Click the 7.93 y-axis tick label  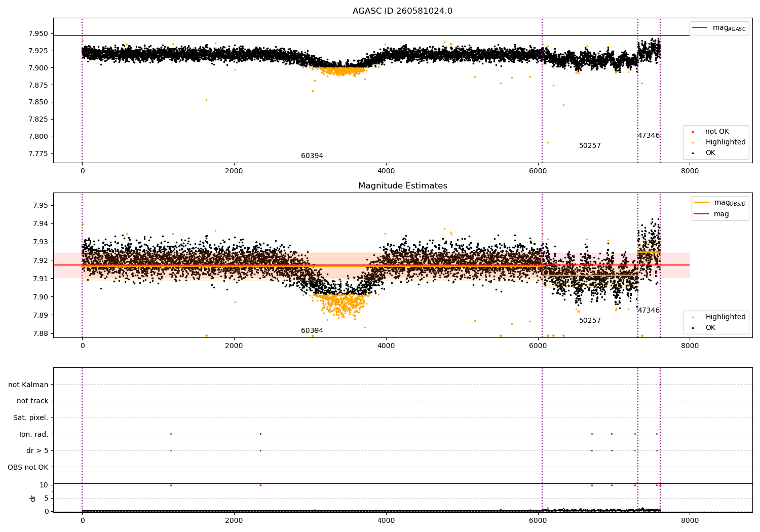pos(40,242)
